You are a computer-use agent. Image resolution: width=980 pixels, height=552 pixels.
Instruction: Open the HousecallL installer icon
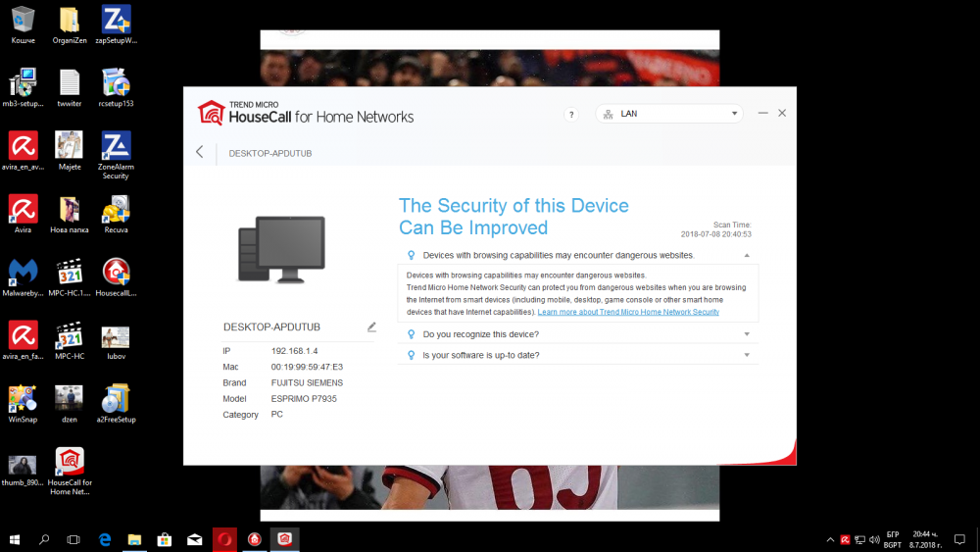(x=117, y=277)
